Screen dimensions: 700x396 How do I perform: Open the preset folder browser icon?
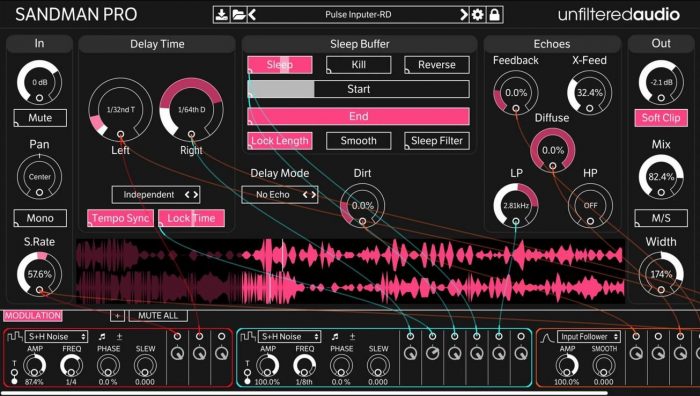pos(238,15)
